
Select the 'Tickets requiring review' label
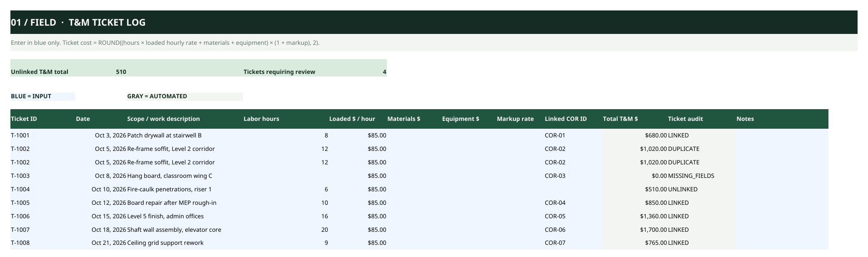279,72
